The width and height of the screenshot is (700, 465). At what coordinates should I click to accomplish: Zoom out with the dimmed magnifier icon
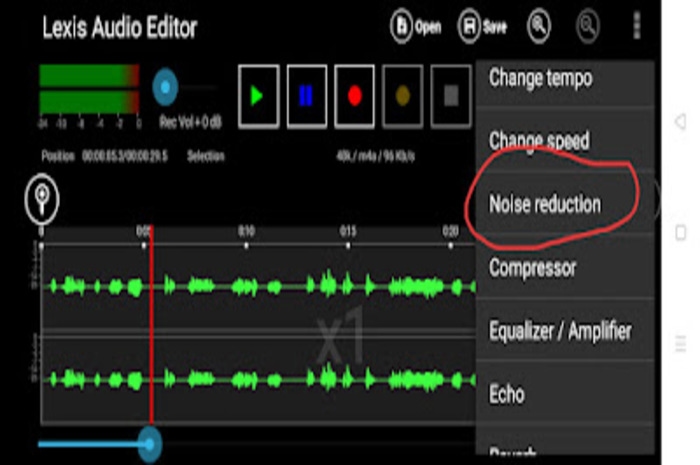coord(588,26)
